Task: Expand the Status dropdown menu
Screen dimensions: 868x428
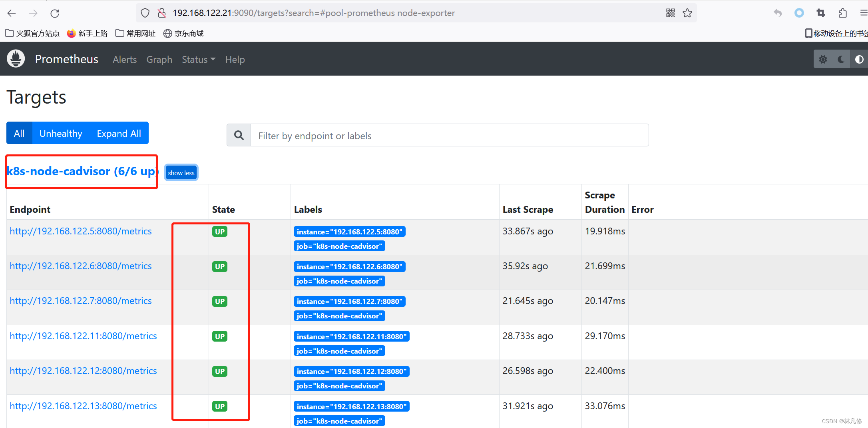Action: click(199, 60)
